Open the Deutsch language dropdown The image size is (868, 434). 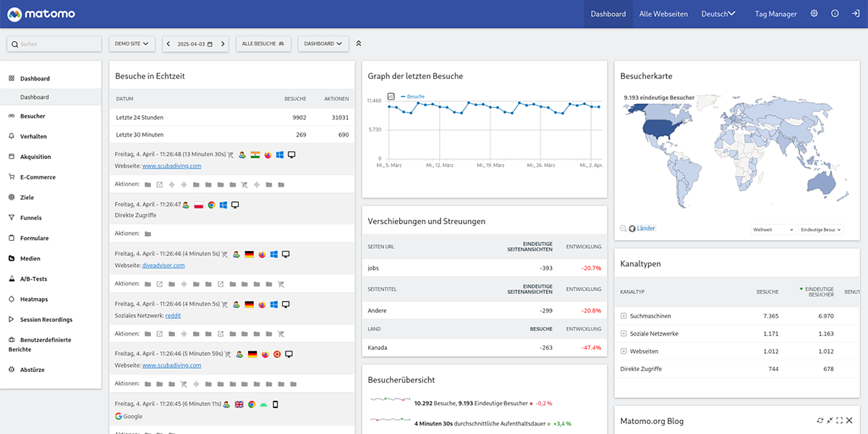point(718,14)
